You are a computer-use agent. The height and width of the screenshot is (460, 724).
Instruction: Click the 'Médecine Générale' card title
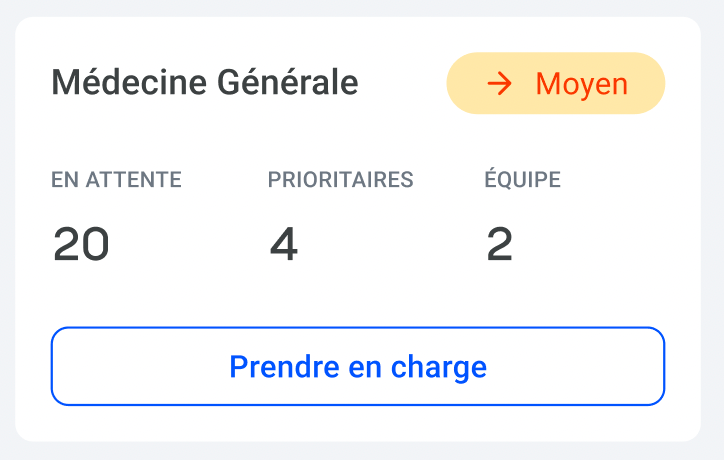[x=204, y=83]
